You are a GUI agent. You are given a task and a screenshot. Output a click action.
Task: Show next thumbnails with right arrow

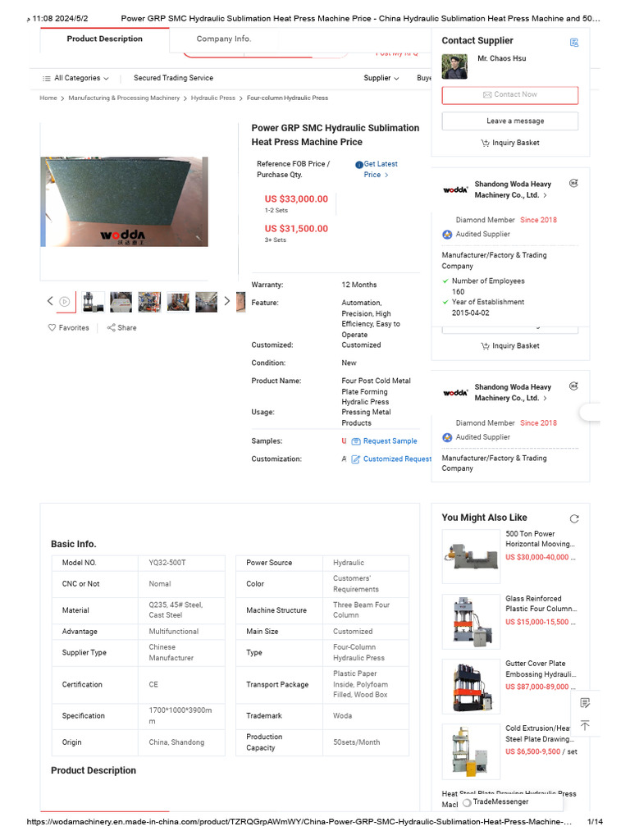227,301
